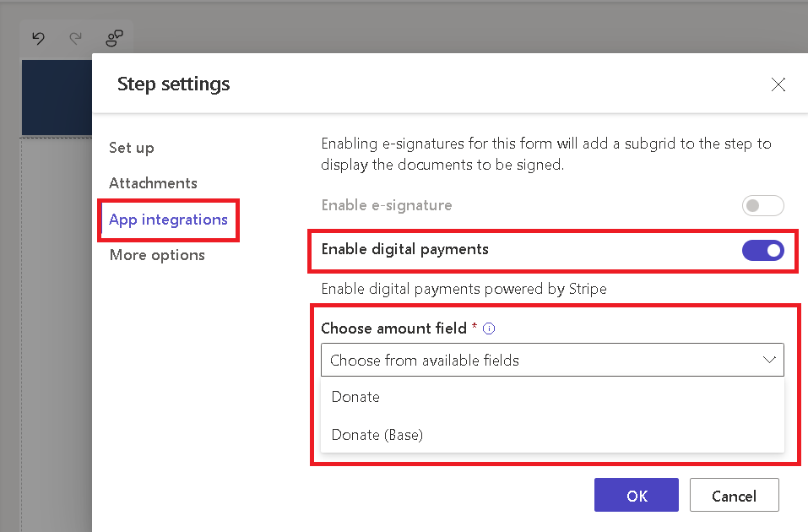Image resolution: width=808 pixels, height=532 pixels.
Task: Click the Enable digital payments label
Action: tap(404, 249)
